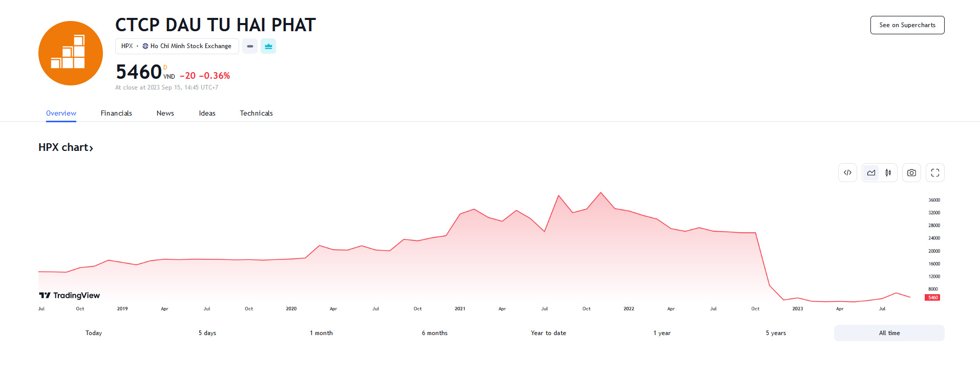Click the TradingView logo on chart
This screenshot has height=376, width=980.
pyautogui.click(x=70, y=296)
